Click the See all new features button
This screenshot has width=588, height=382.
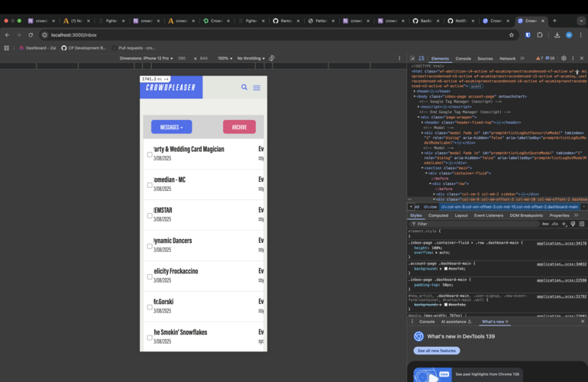coord(438,351)
